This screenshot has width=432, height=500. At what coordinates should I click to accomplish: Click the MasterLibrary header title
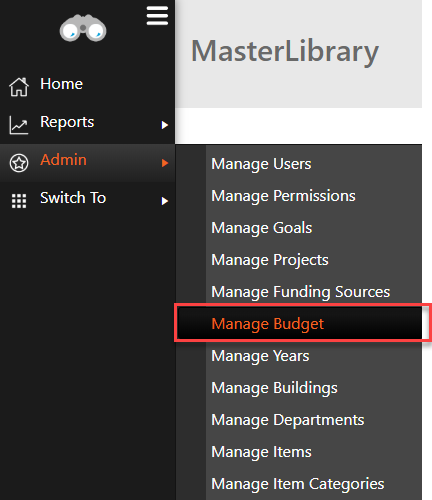285,52
